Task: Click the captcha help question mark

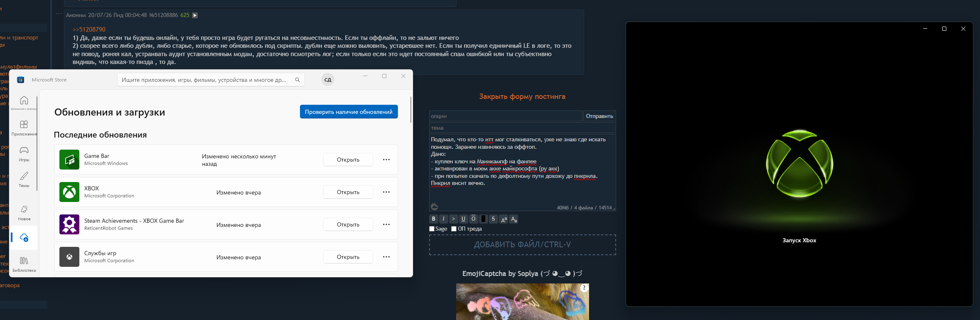Action: point(584,288)
